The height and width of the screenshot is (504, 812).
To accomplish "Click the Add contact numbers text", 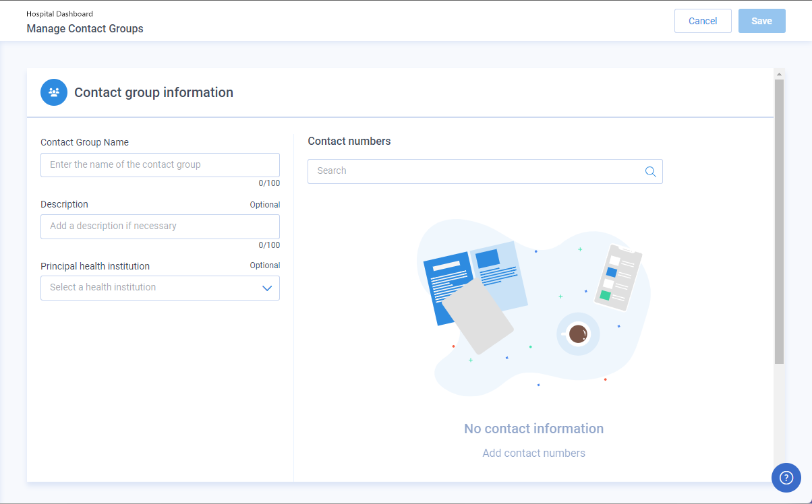I will [x=533, y=453].
